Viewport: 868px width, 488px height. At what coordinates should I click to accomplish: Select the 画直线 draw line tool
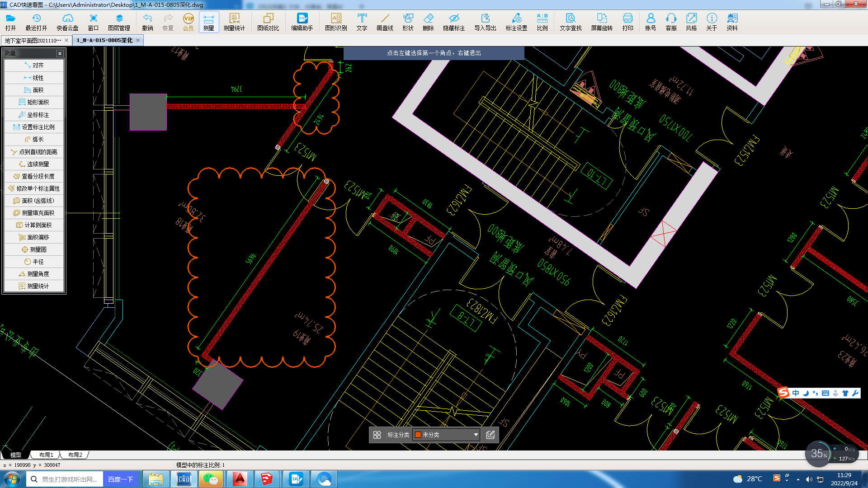[x=385, y=22]
